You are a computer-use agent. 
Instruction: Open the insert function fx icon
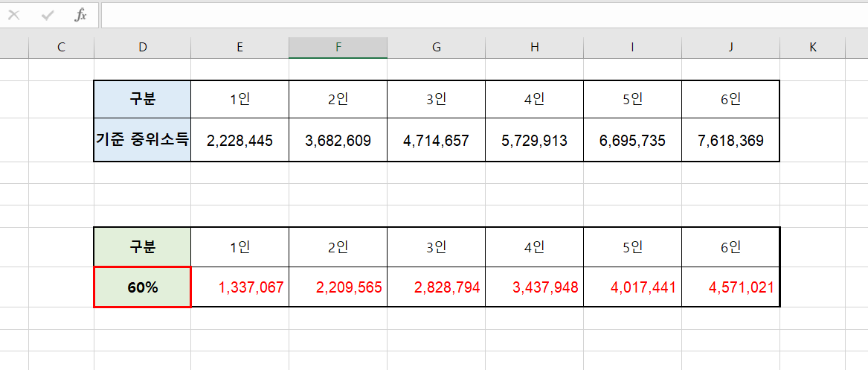(81, 16)
